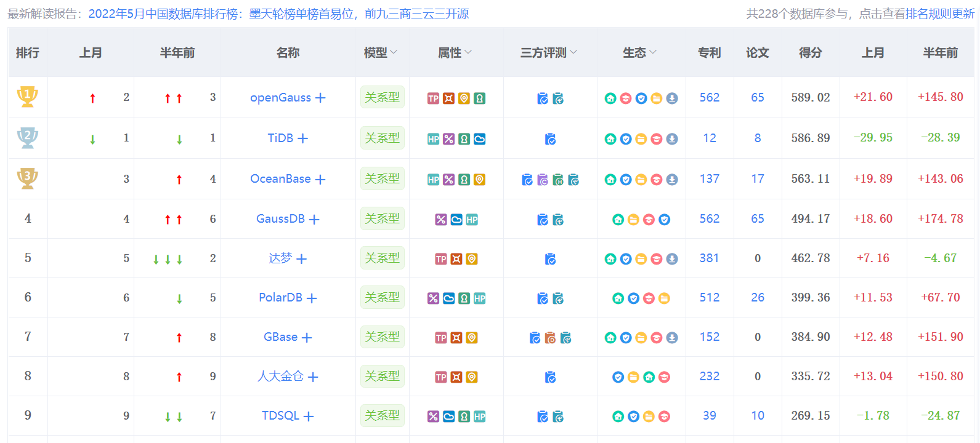Click the 名称 column header
The image size is (980, 443).
[x=288, y=53]
